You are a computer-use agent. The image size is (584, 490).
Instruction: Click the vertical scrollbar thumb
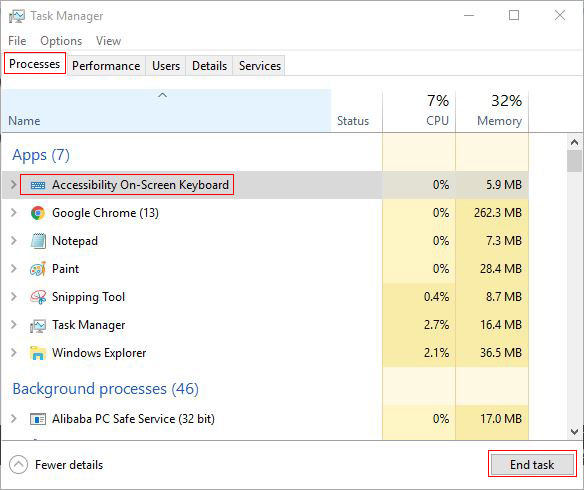click(x=574, y=161)
